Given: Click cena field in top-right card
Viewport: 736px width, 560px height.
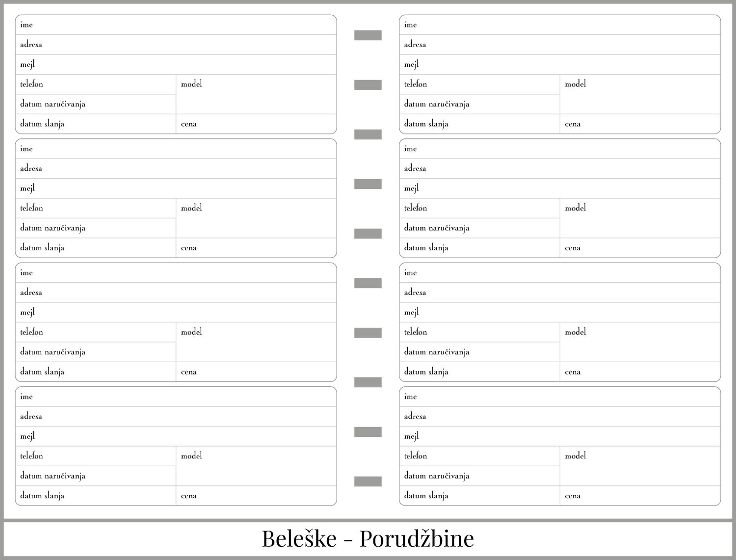Looking at the screenshot, I should pos(640,124).
